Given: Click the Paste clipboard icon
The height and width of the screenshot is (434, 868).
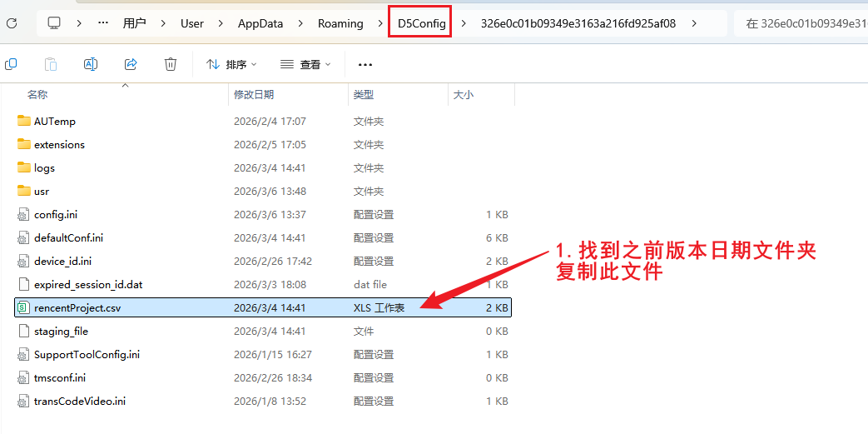Looking at the screenshot, I should coord(51,64).
